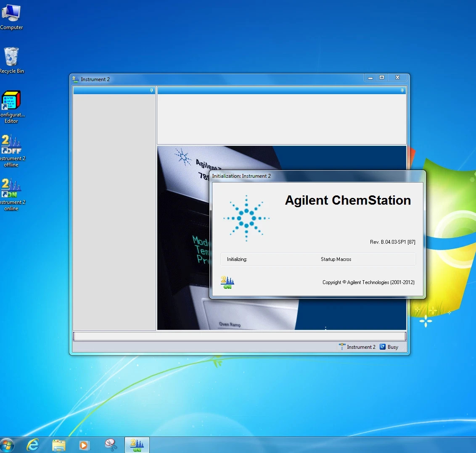This screenshot has width=476, height=453.
Task: Maximize the Instrument 2 window
Action: pyautogui.click(x=382, y=78)
